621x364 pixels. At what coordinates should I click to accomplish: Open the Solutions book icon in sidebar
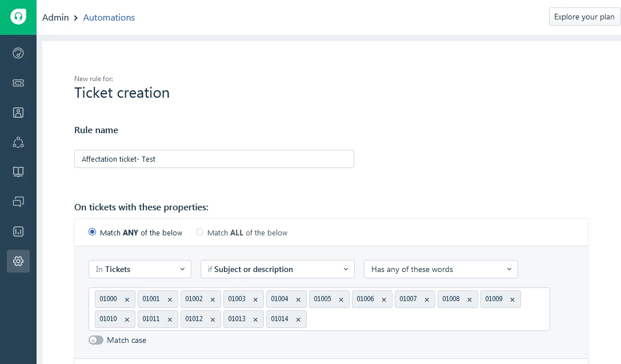[18, 172]
